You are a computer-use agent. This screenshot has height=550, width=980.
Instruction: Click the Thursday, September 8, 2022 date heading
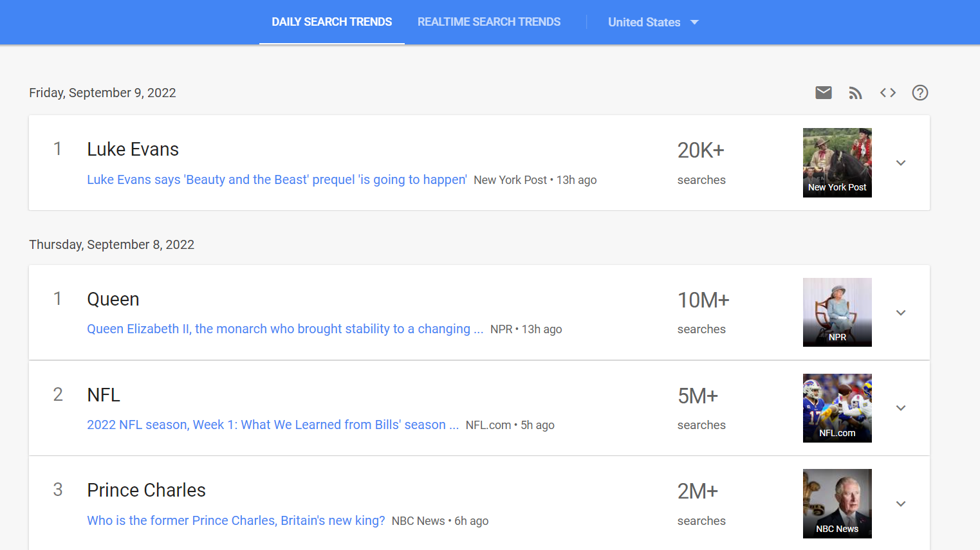point(111,244)
